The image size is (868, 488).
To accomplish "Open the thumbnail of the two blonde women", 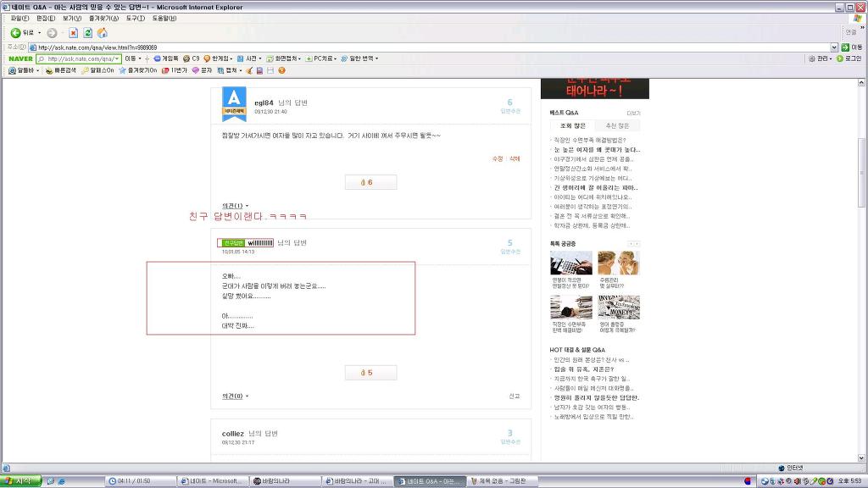I will tap(618, 263).
